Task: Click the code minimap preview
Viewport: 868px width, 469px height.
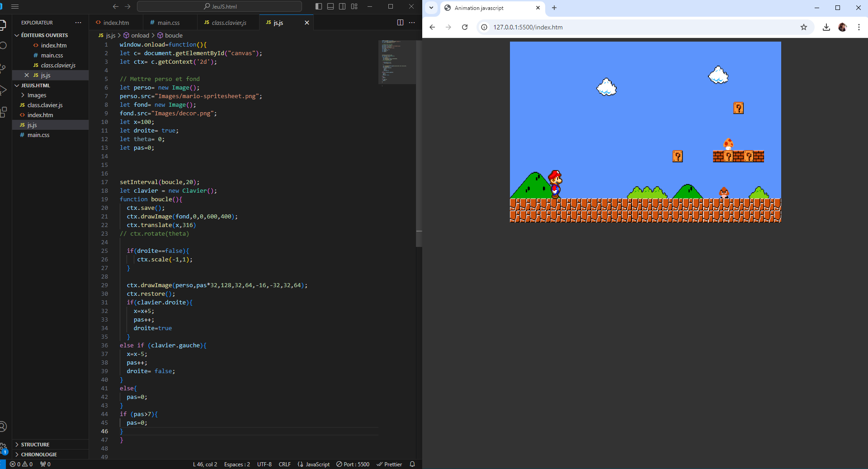Action: 396,62
